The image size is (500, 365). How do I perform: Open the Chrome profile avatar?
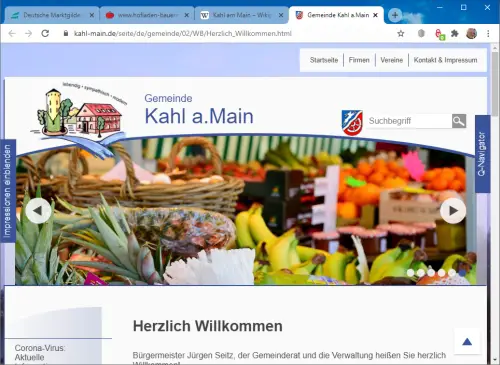point(471,33)
